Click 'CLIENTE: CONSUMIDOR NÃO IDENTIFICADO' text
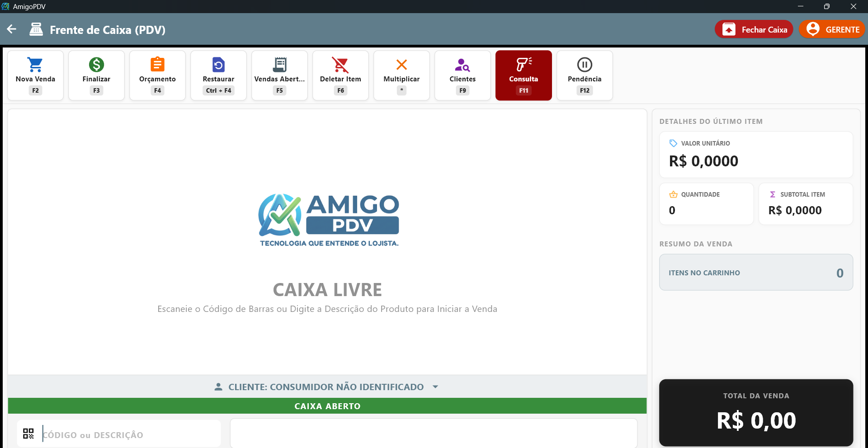 tap(326, 387)
